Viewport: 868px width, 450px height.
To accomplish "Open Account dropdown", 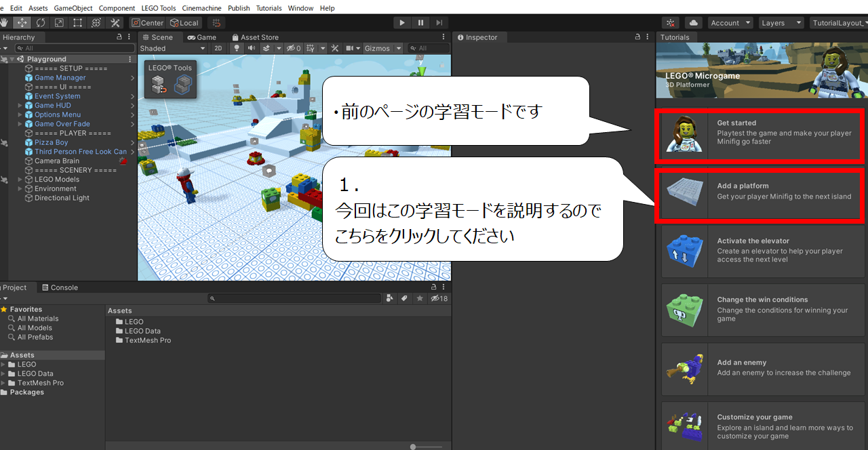I will 730,22.
